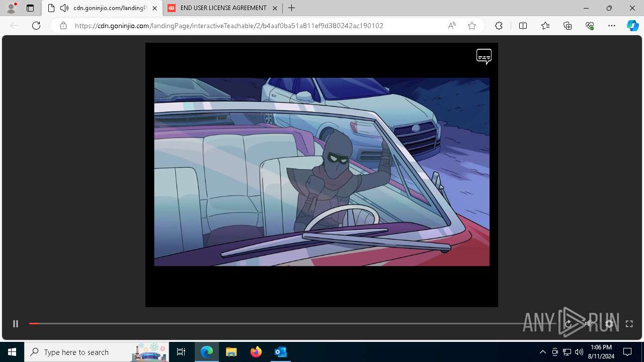Toggle video captions speech-bubble icon
The height and width of the screenshot is (362, 644).
pyautogui.click(x=484, y=56)
